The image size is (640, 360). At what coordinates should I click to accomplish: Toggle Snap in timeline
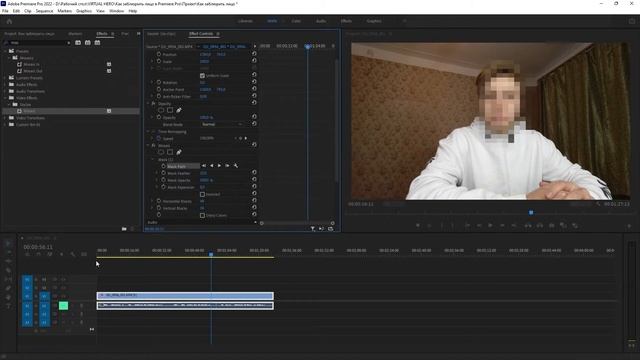tap(39, 254)
